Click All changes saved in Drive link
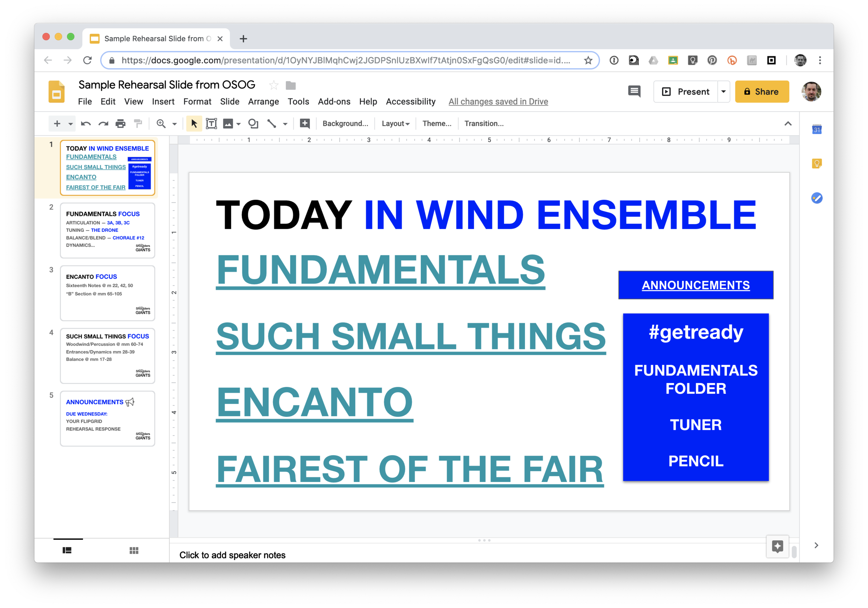Image resolution: width=868 pixels, height=608 pixels. [x=498, y=102]
